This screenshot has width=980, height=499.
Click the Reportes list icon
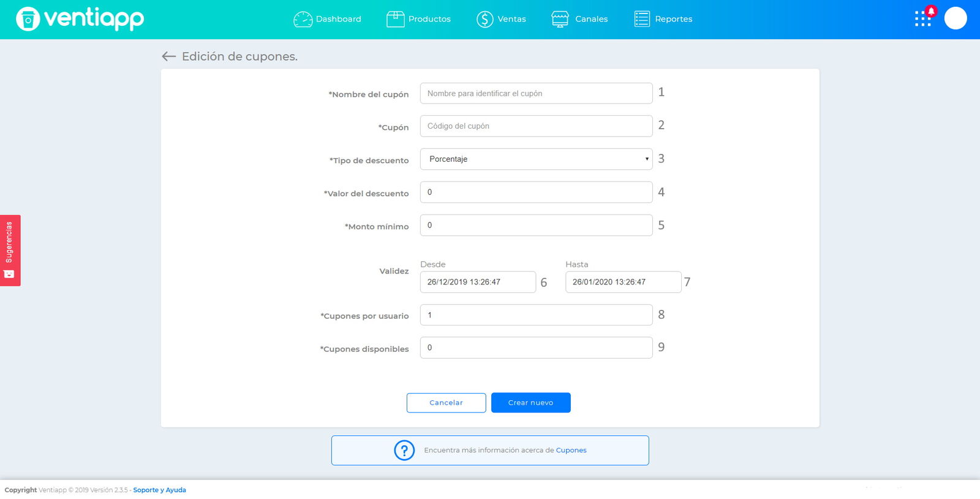(642, 20)
